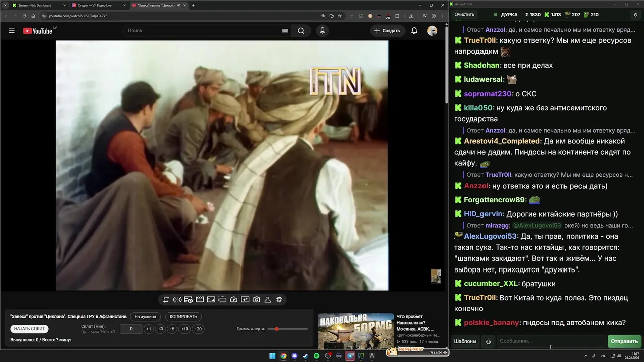Open the Наковальня 50BMG suggested video thumbnail
Image resolution: width=644 pixels, height=362 pixels.
pos(356,331)
